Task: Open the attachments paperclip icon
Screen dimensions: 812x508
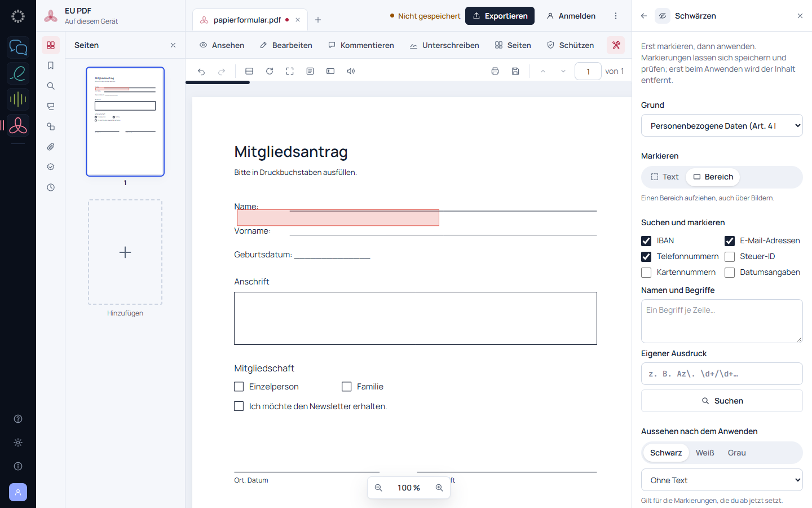Action: click(51, 147)
